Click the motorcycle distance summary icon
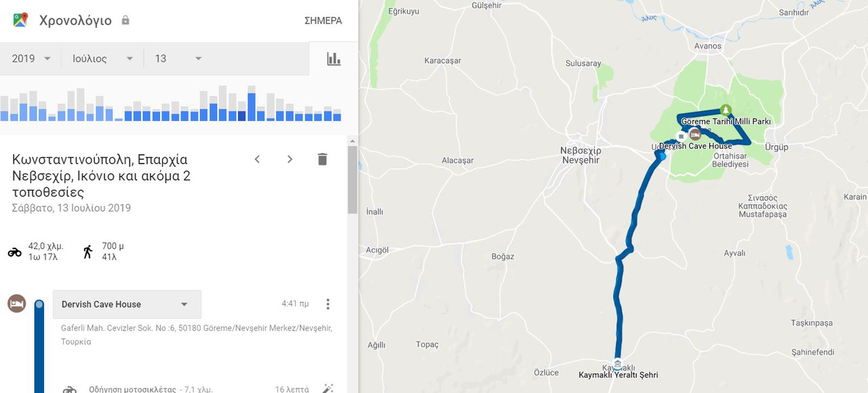Viewport: 868px width, 393px height. coord(15,252)
